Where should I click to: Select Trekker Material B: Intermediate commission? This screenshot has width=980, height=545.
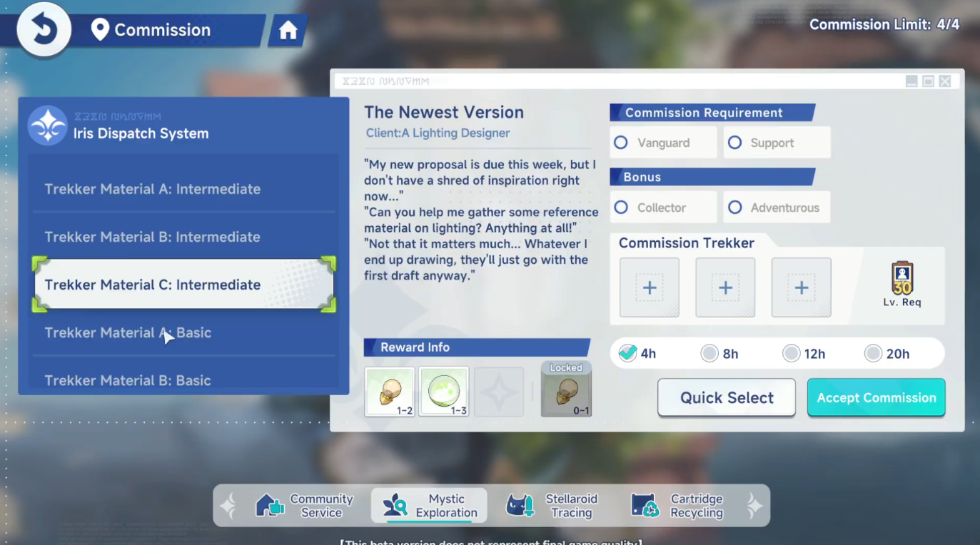(x=184, y=237)
